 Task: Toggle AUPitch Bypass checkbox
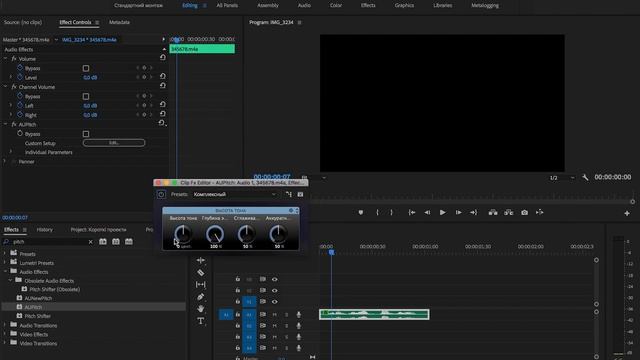[x=86, y=134]
